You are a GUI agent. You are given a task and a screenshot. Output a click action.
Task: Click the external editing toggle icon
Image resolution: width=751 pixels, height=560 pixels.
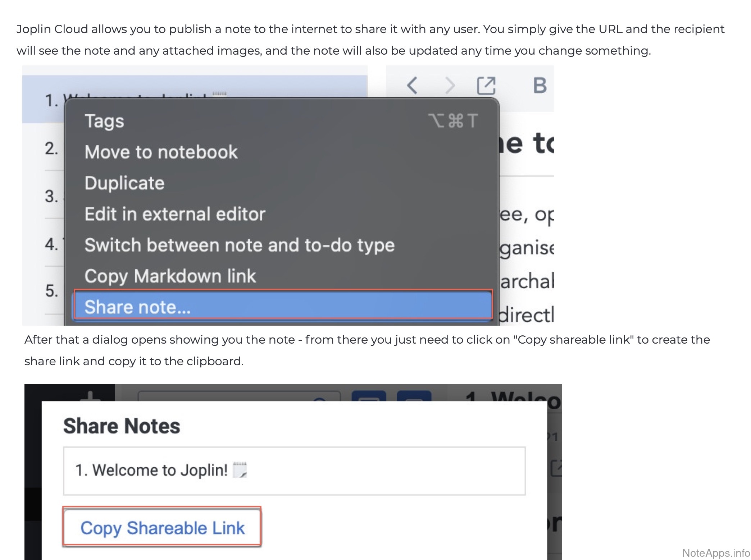[x=486, y=86]
